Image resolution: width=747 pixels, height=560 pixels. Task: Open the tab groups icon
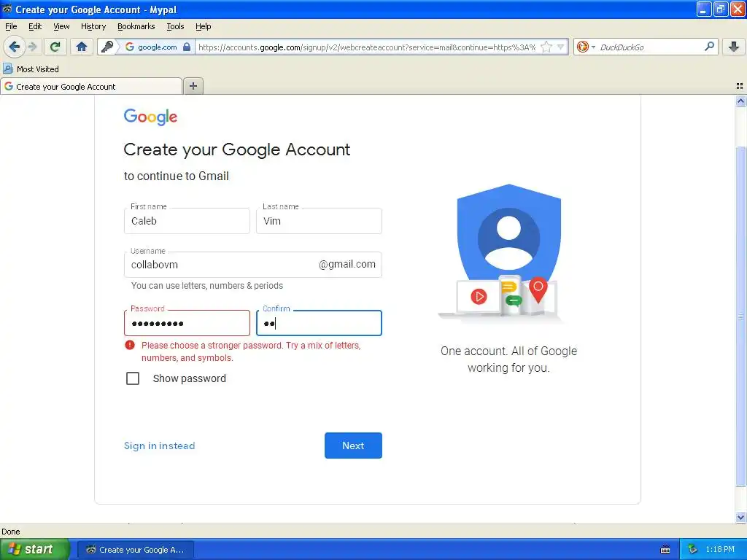(x=740, y=86)
